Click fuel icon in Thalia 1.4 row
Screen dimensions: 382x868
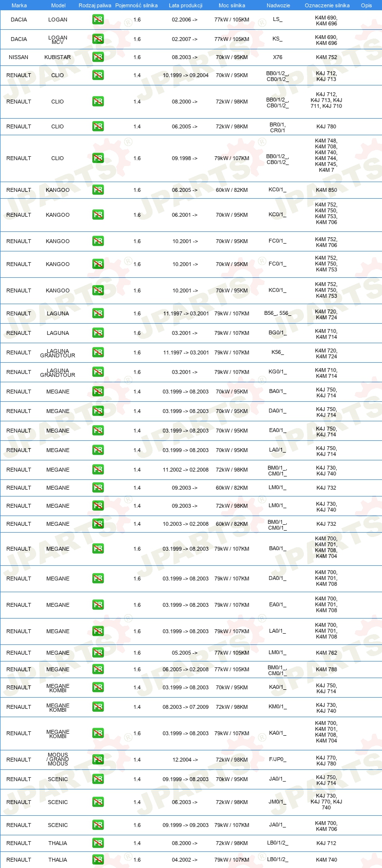coord(98,844)
